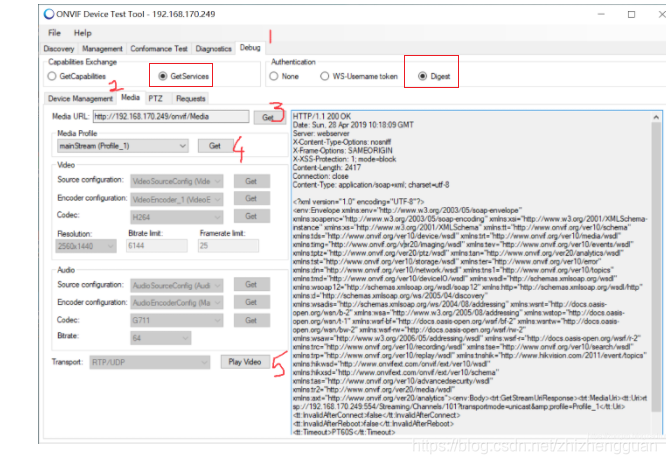Expand the Media Profile dropdown

click(x=122, y=146)
